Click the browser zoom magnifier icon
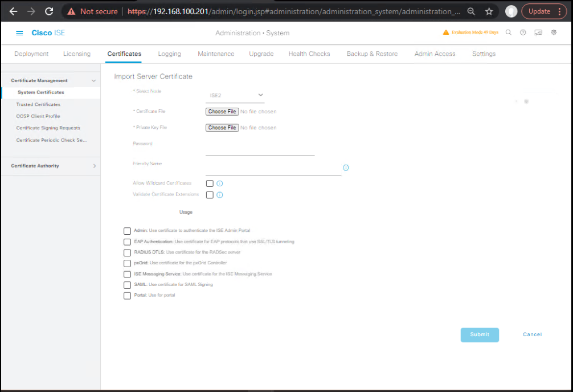The width and height of the screenshot is (573, 392). coord(471,11)
